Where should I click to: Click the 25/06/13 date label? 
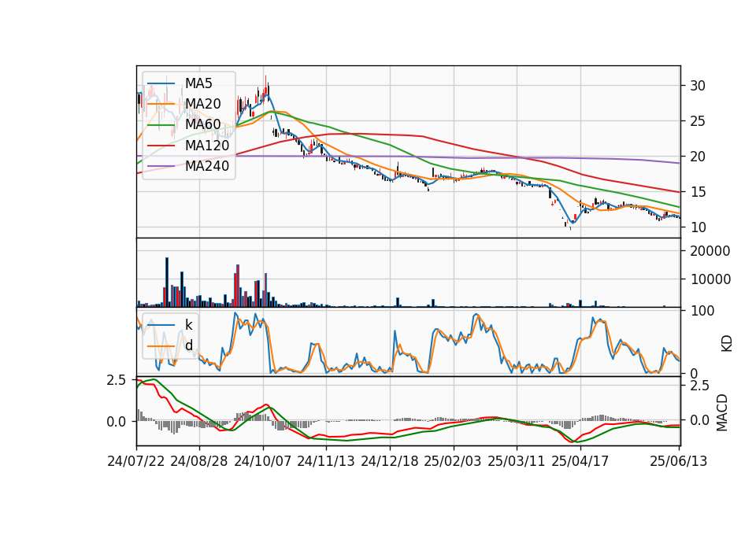[678, 461]
